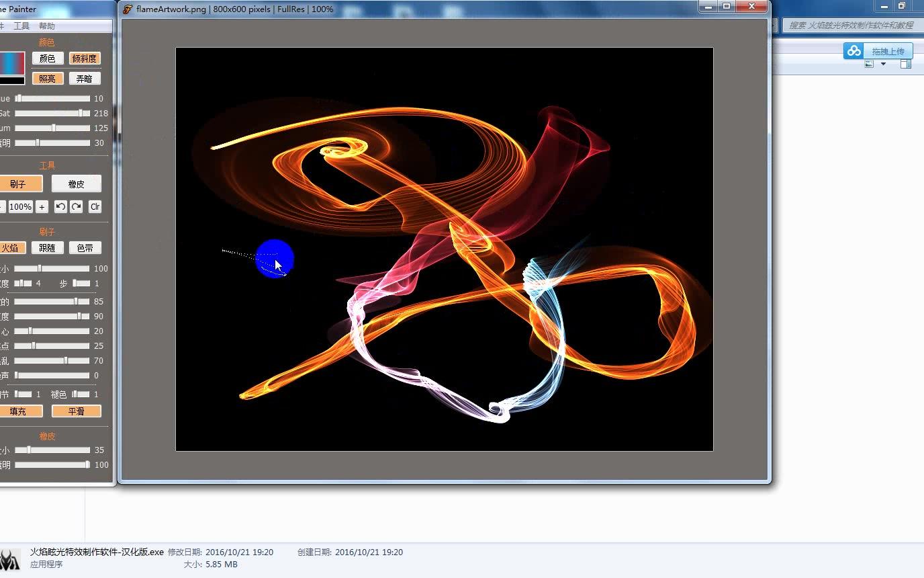
Task: Clear the canvas with Clr
Action: (95, 207)
